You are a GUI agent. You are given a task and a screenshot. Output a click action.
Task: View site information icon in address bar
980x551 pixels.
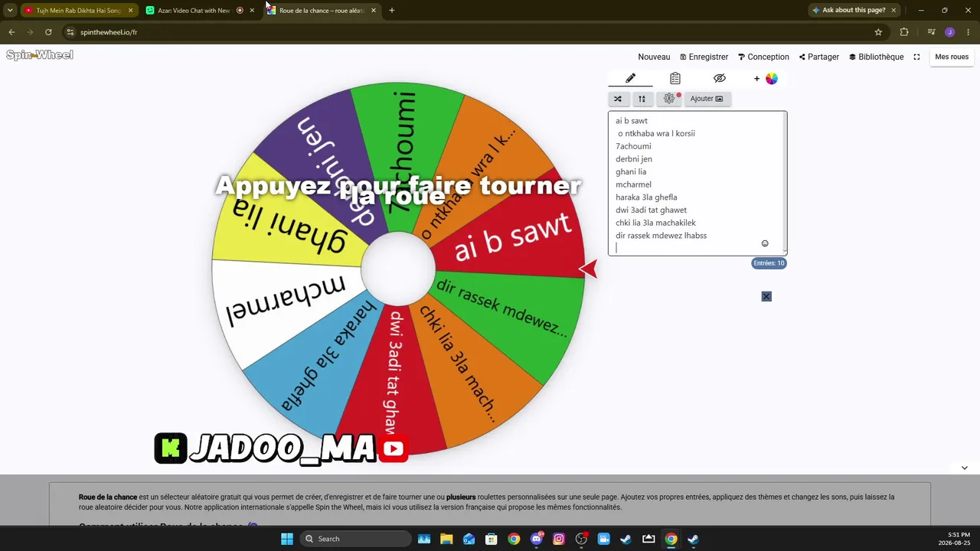(70, 32)
